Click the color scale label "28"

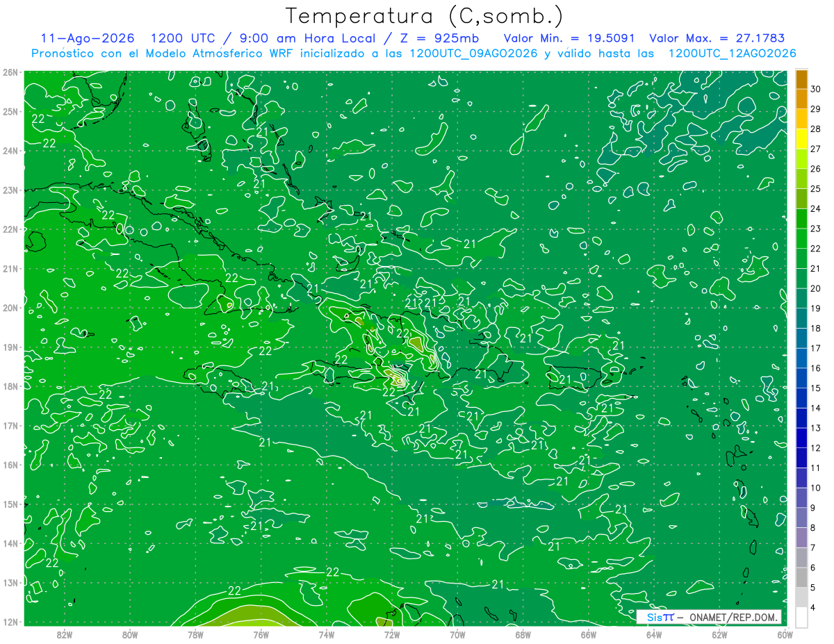(x=815, y=129)
